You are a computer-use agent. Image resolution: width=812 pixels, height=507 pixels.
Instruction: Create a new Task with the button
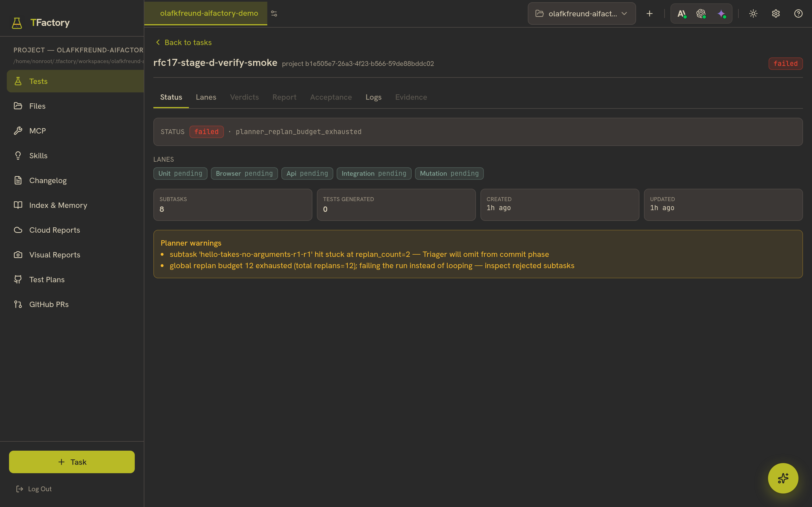click(72, 462)
